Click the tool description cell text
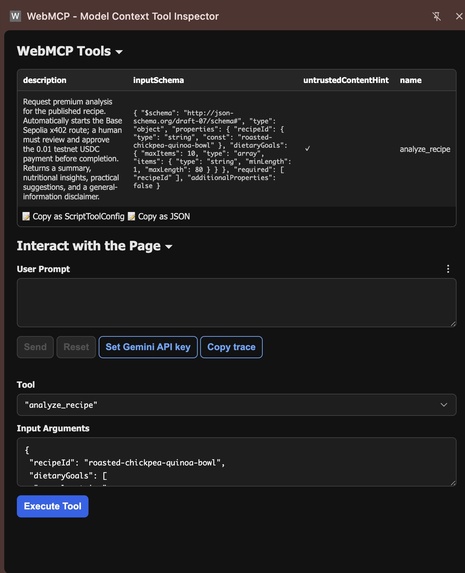Image resolution: width=465 pixels, height=573 pixels. pyautogui.click(x=72, y=149)
